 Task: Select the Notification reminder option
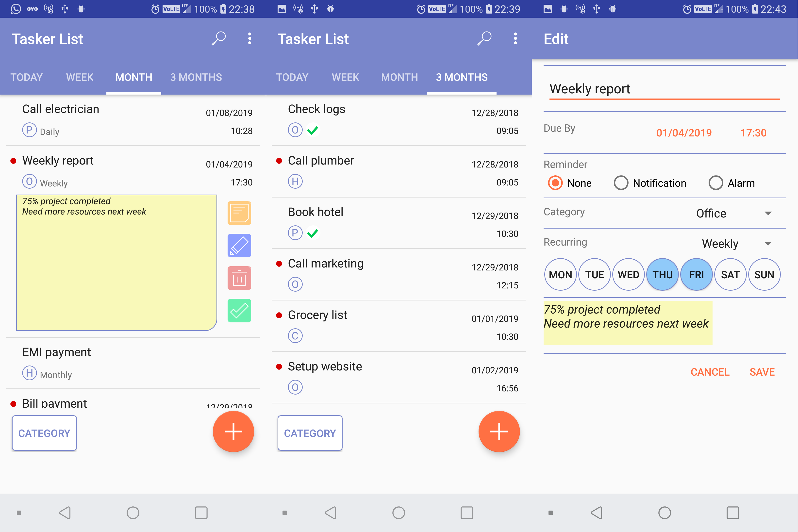650,183
